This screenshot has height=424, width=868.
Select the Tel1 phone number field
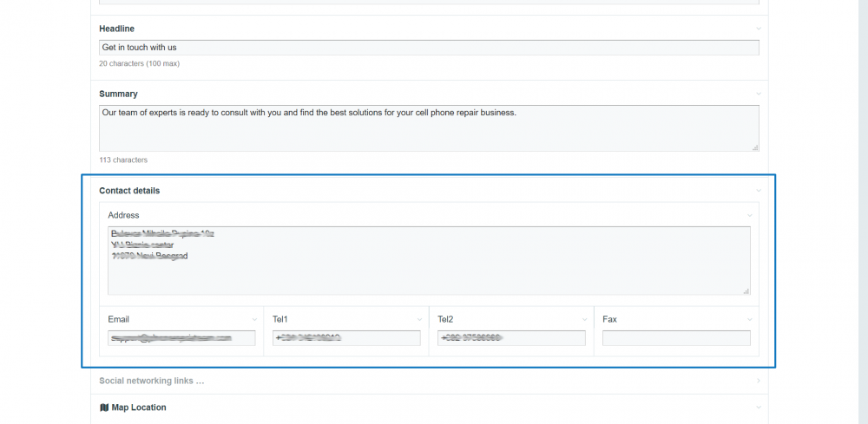346,338
